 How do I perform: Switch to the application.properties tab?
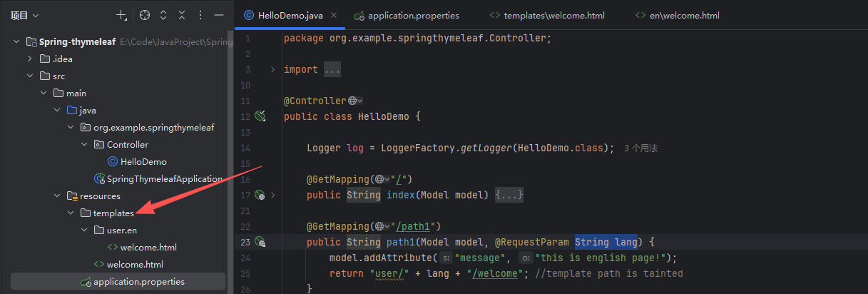pos(413,15)
